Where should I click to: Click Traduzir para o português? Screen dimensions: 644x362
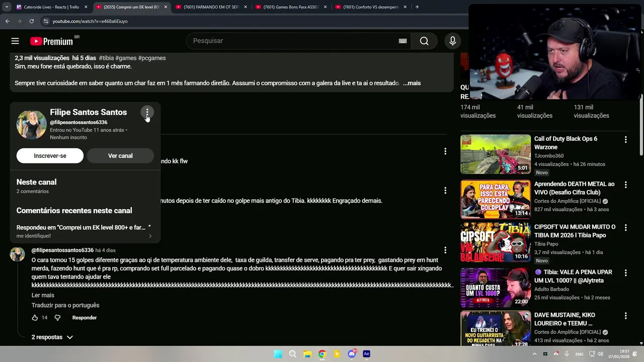[x=65, y=305]
